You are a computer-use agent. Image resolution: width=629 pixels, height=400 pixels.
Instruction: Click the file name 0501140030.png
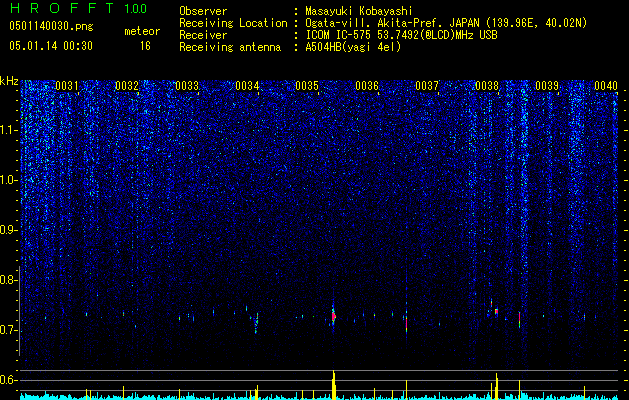point(51,26)
